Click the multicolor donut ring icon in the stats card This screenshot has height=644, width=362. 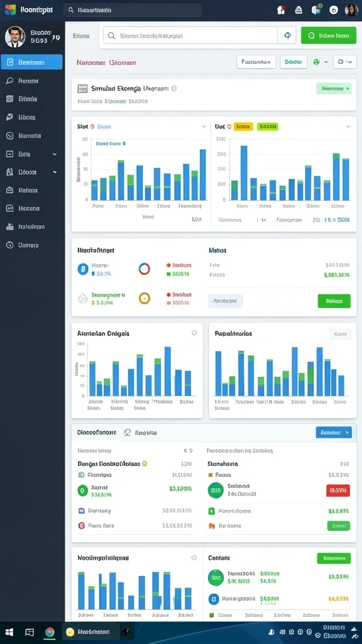[145, 269]
